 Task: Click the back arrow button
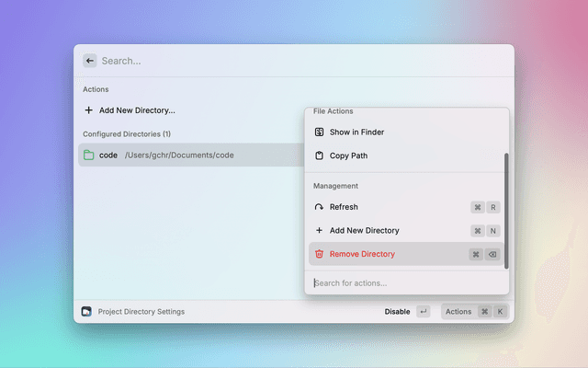89,61
